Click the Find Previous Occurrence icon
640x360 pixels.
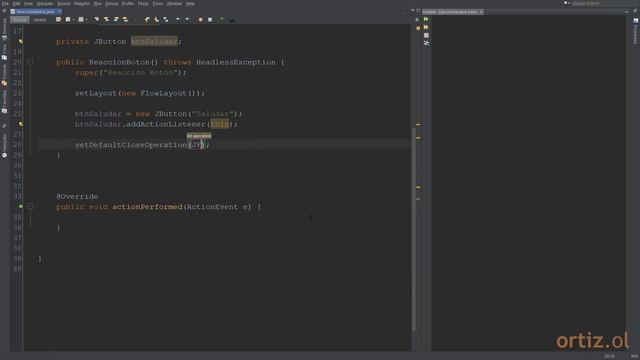point(107,20)
